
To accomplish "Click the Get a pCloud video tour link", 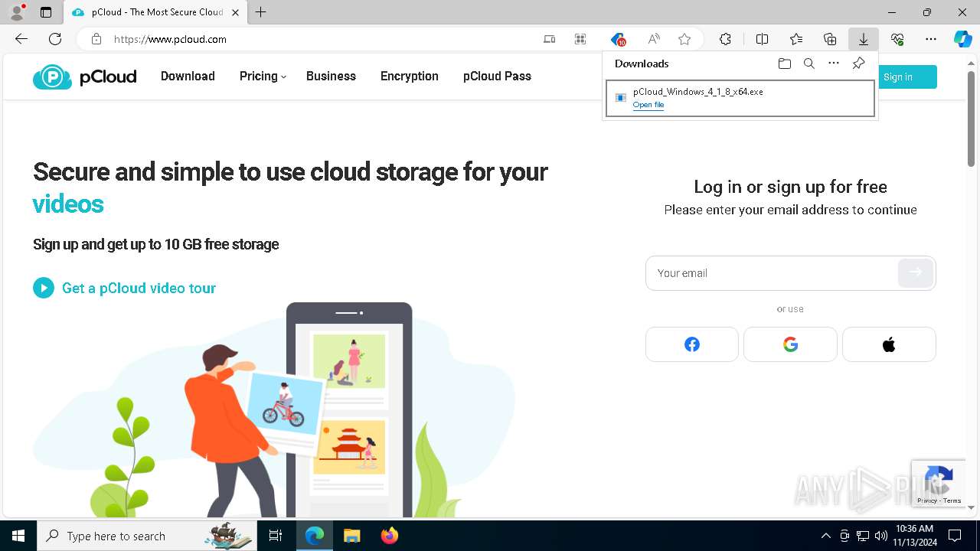I will 139,288.
